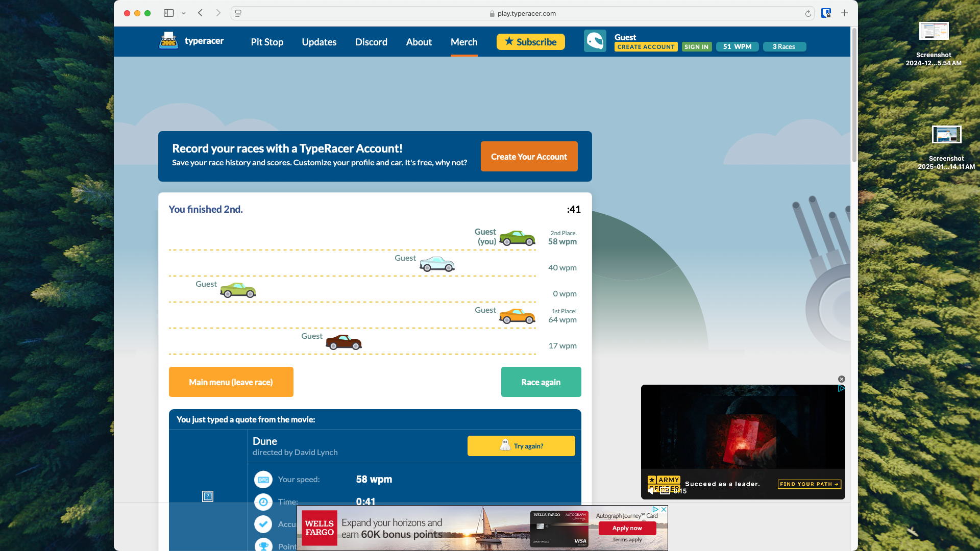Image resolution: width=980 pixels, height=551 pixels.
Task: Click the page vertical scrollbar
Action: point(854,95)
